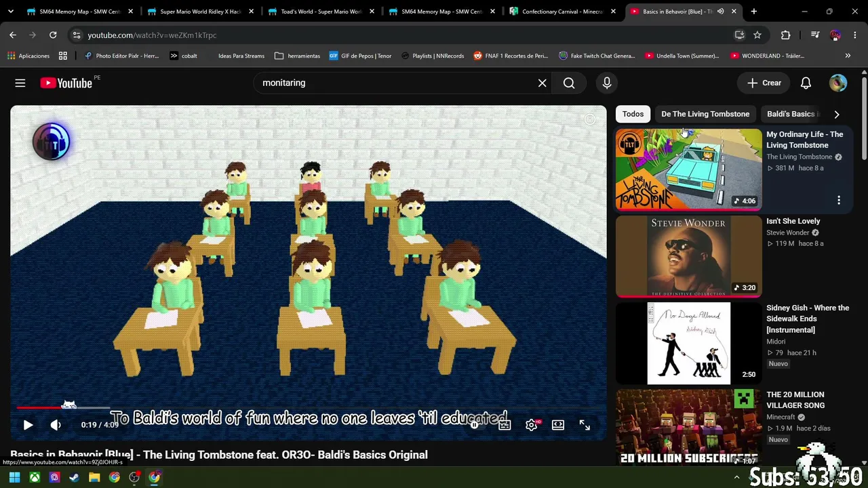The image size is (868, 488).
Task: Install the app from the address bar
Action: 740,35
